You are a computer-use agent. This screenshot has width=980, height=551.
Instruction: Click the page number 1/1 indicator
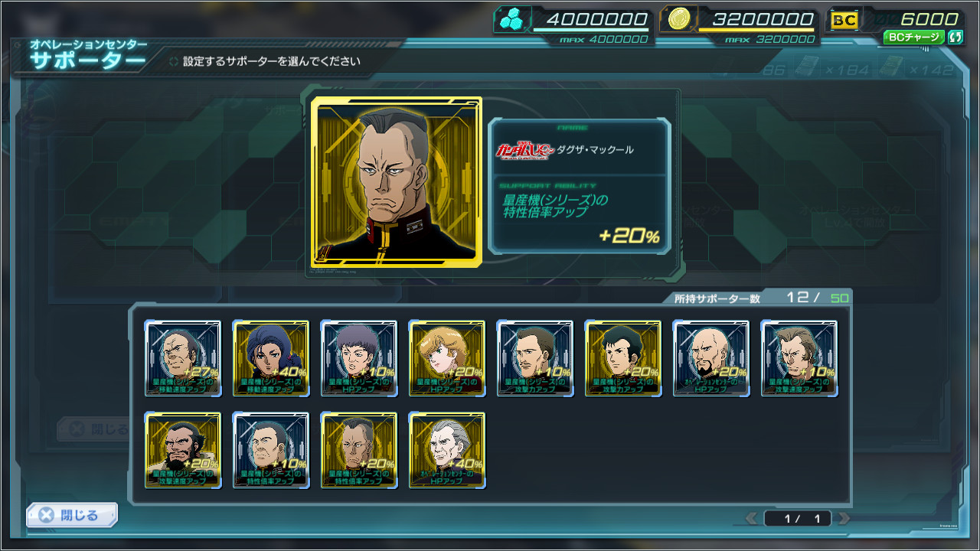(798, 519)
